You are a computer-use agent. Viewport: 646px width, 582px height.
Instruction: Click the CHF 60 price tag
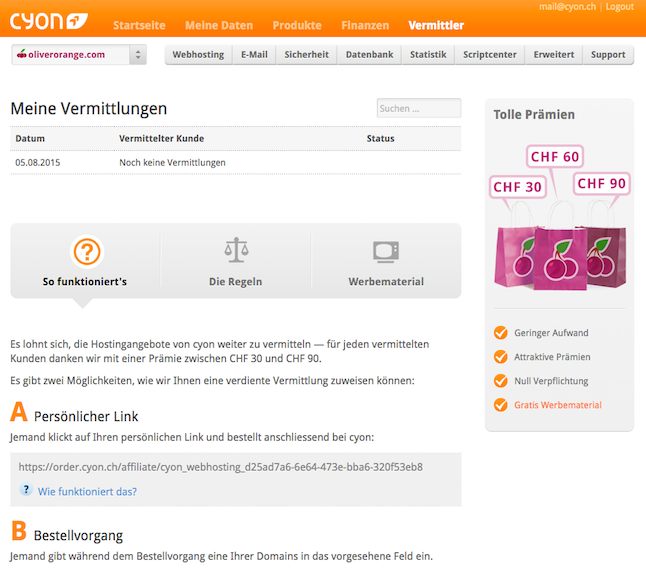[x=555, y=157]
